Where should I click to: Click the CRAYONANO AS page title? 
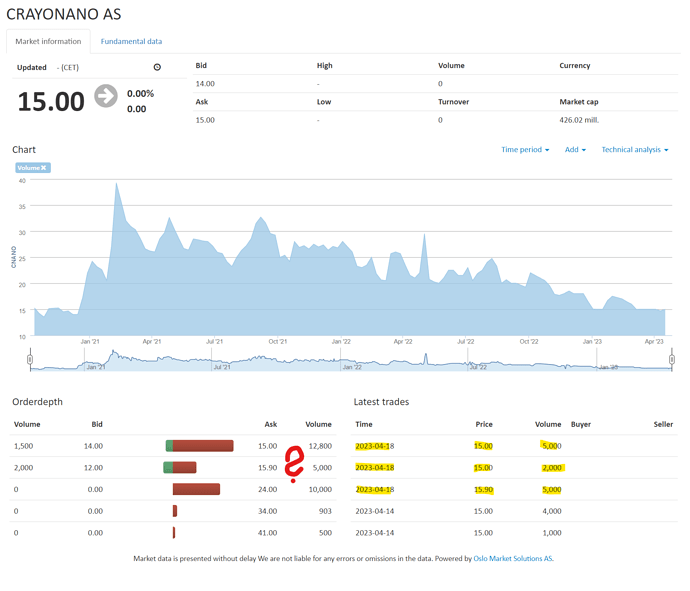coord(64,14)
